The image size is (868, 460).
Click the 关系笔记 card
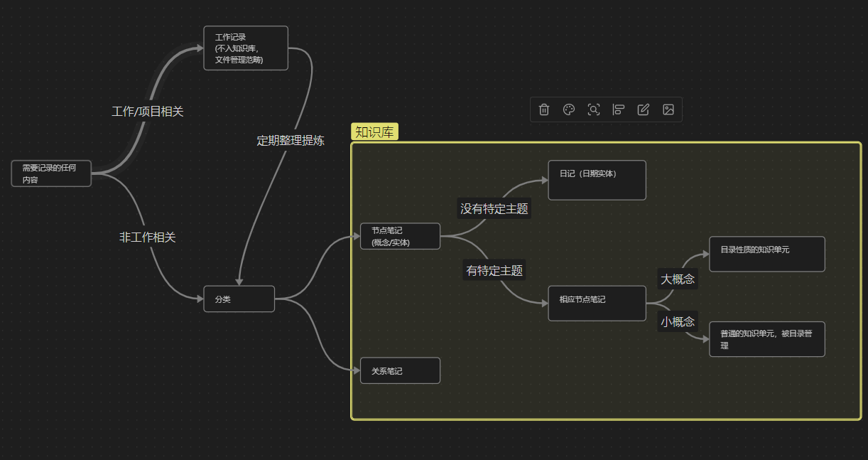400,370
